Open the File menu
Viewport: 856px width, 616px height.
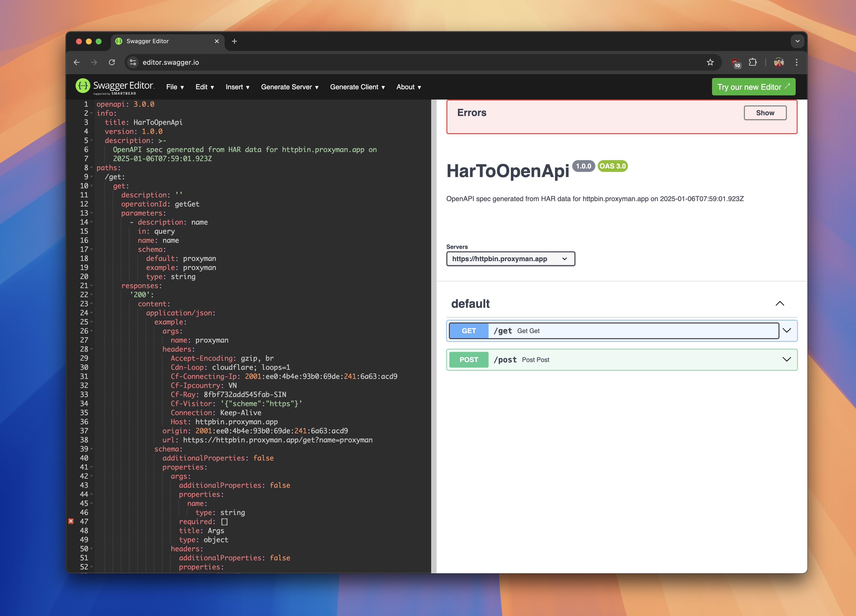coord(175,87)
